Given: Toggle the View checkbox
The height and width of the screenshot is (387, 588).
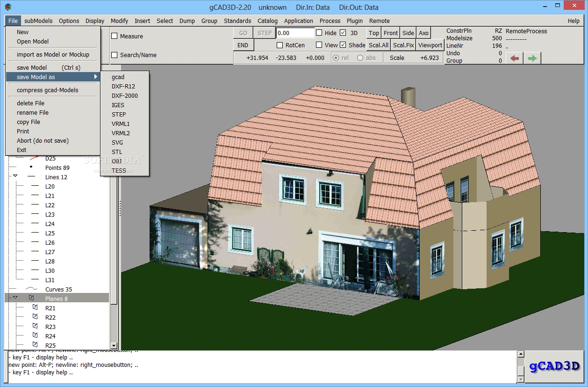Looking at the screenshot, I should pos(319,45).
